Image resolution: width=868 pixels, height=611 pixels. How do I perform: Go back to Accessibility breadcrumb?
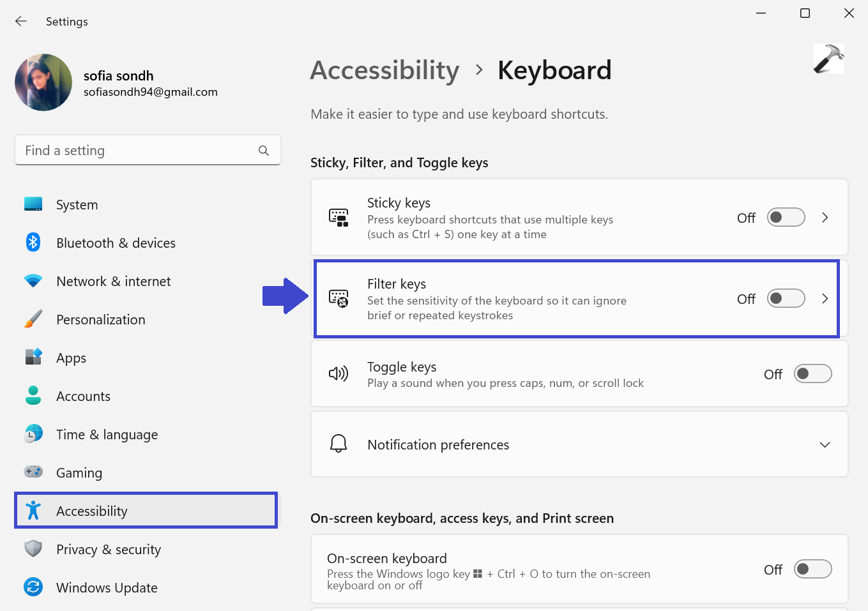click(x=385, y=70)
